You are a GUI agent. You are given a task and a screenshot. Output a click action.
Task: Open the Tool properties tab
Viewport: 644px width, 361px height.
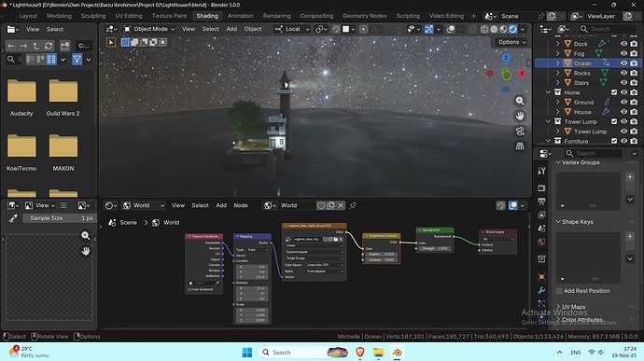[x=541, y=171]
